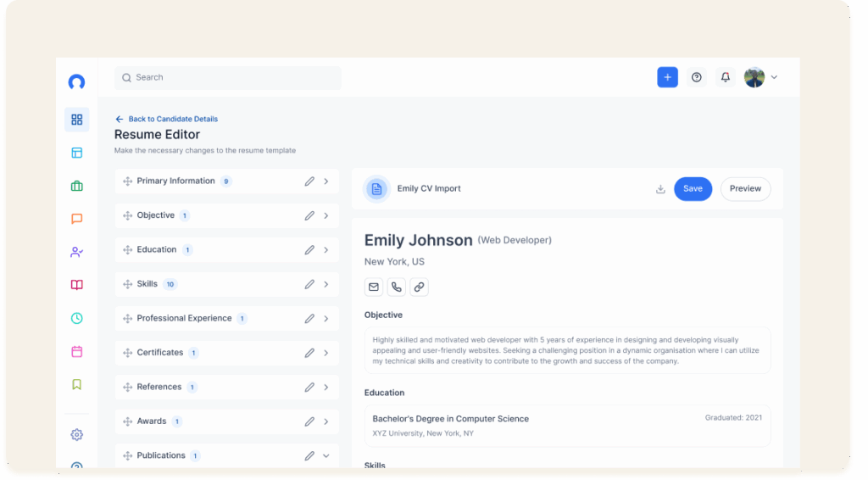Screen dimensions: 868x480
Task: Open the dashboard grid icon in sidebar
Action: point(77,120)
